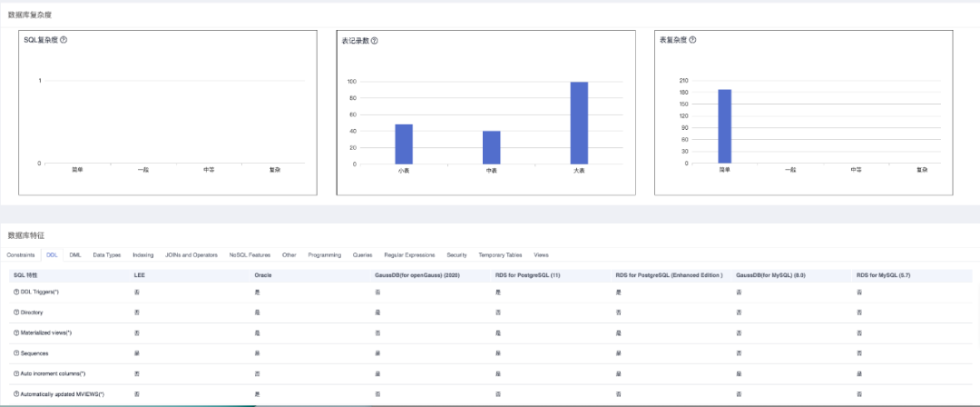Click the Automatically updated MVIEWS(*) row label
This screenshot has height=407, width=980.
click(62, 394)
